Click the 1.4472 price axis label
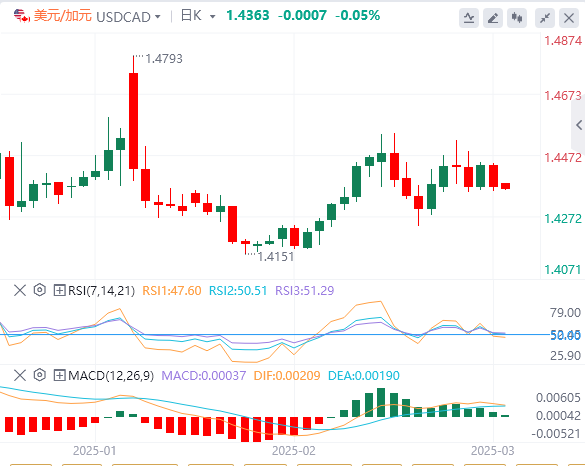The image size is (585, 466). [563, 157]
